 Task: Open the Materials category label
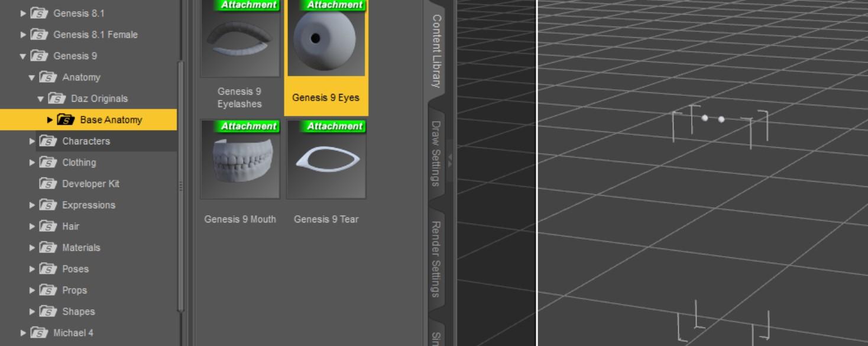pos(81,247)
